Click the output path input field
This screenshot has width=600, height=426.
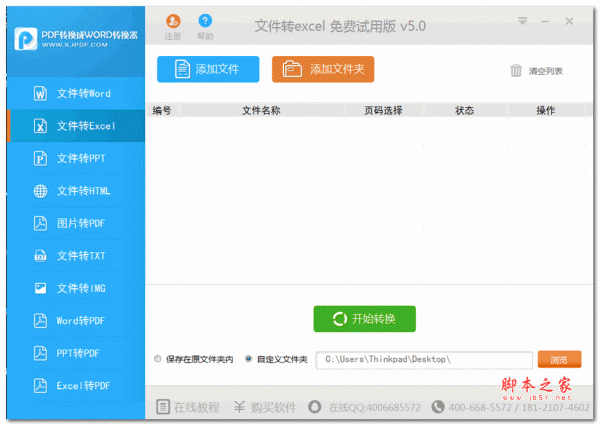point(424,360)
